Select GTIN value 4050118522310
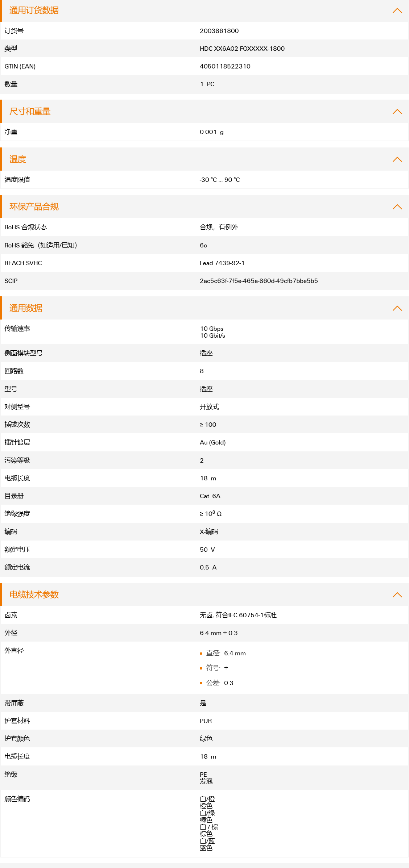The image size is (409, 868). point(225,66)
